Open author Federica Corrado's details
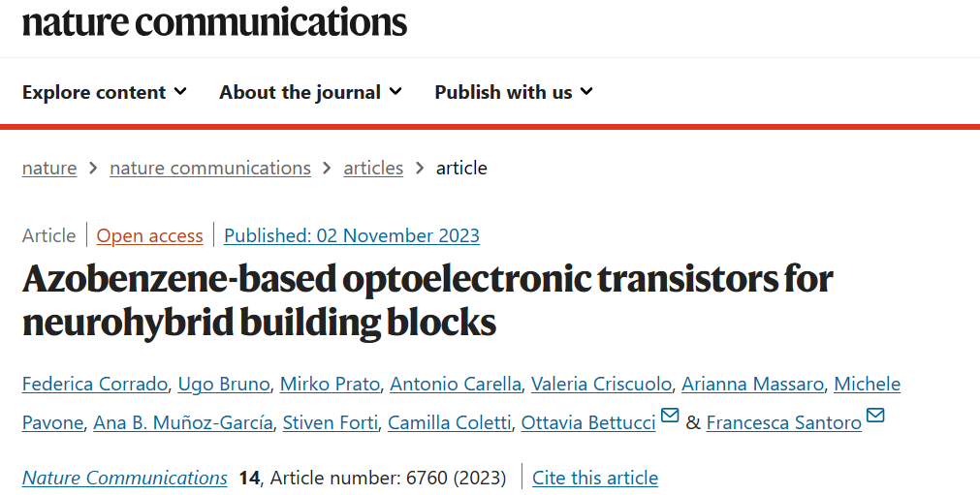Viewport: 980px width, 495px height. [x=94, y=384]
